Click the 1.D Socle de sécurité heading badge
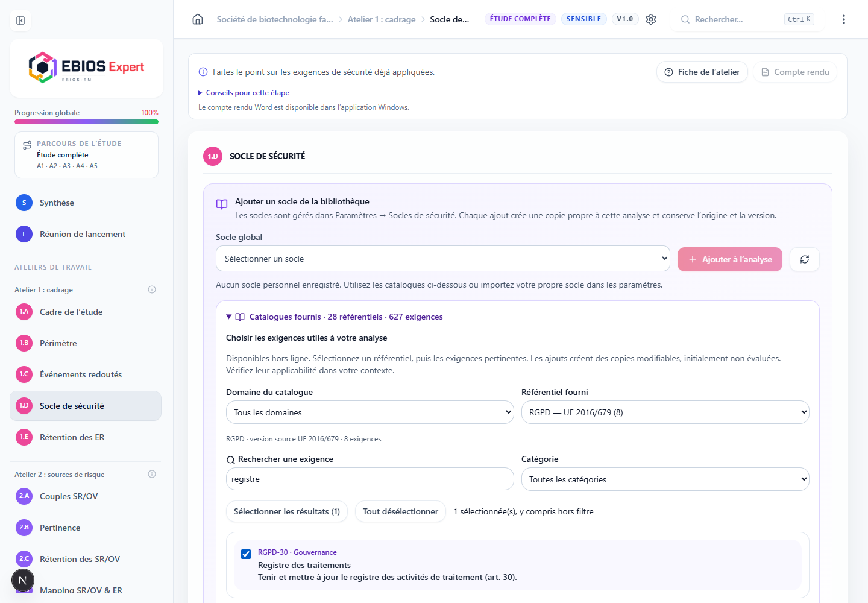Screen dimensions: 868x603 (x=213, y=156)
